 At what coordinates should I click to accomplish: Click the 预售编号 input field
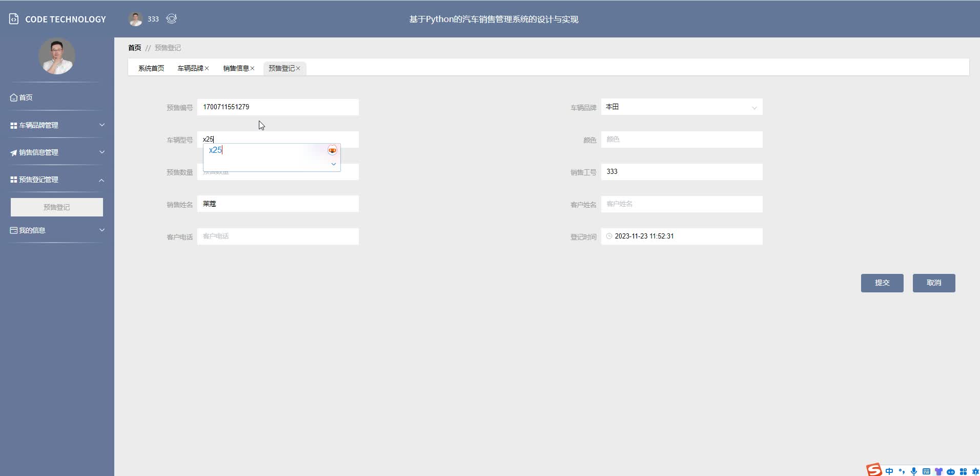(278, 107)
